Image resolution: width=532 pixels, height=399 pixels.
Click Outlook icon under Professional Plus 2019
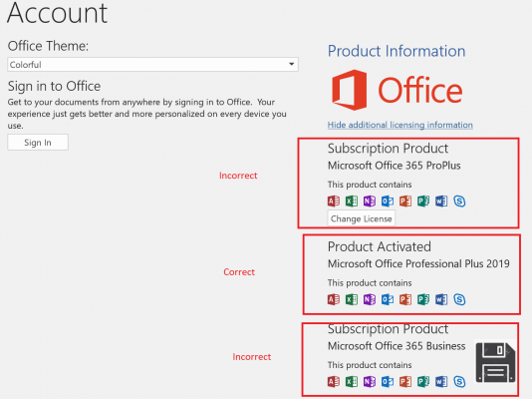(x=388, y=299)
